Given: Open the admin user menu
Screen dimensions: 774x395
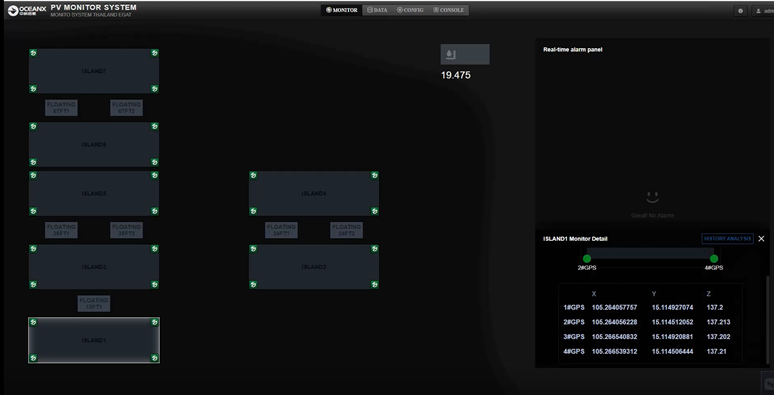Looking at the screenshot, I should (764, 10).
